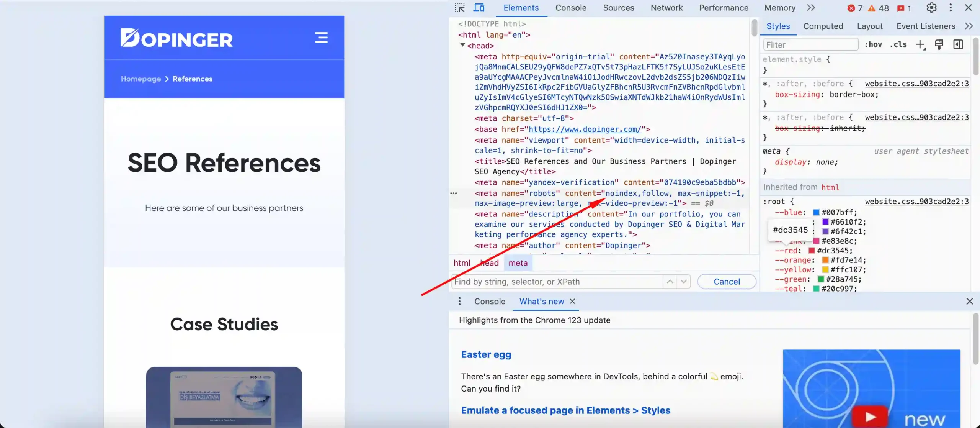Click the --red #dc3545 color swatch
This screenshot has width=980, height=428.
point(811,251)
